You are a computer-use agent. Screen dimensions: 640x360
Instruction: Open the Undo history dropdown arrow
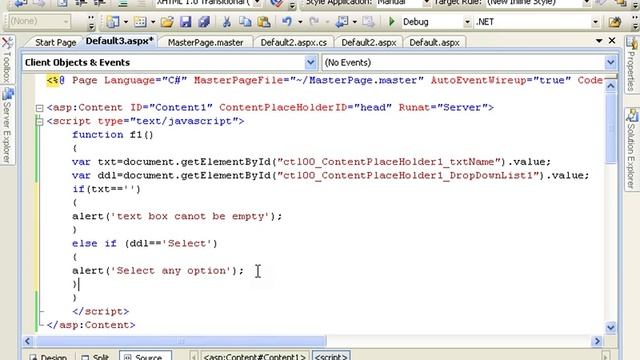(300, 22)
